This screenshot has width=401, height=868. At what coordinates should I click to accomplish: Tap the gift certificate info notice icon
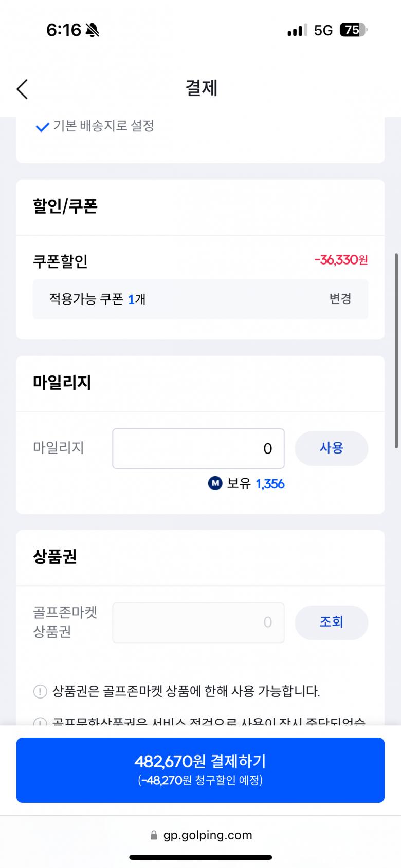click(40, 691)
